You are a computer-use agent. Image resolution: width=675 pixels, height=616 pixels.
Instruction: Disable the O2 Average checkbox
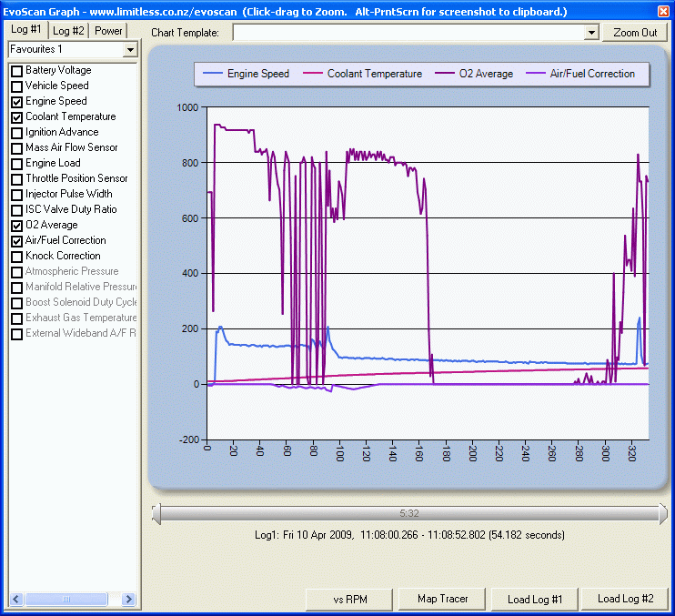[x=16, y=226]
